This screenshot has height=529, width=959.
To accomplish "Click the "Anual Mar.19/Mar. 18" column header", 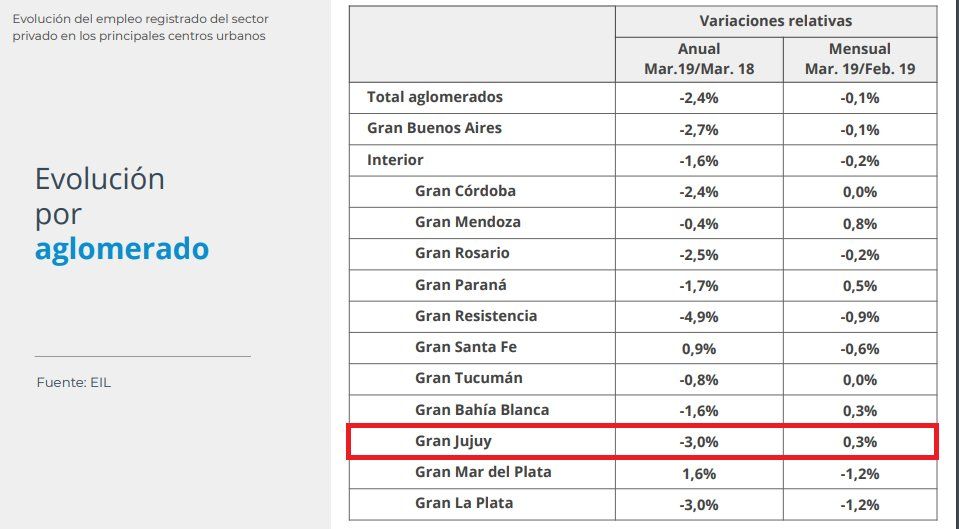I will [x=698, y=59].
